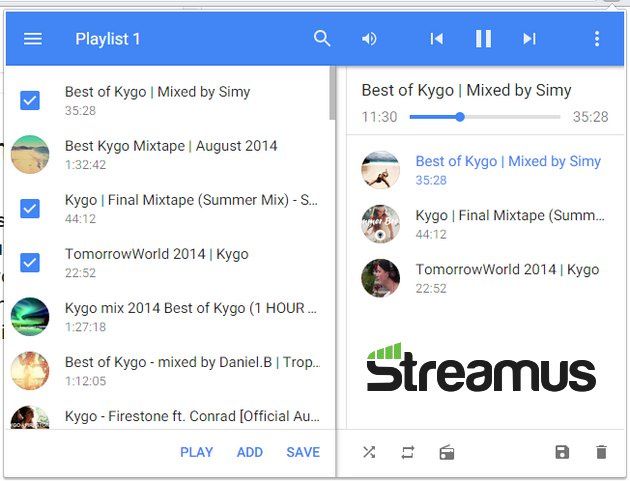Click the total time 35:28 beside slider
Image resolution: width=630 pixels, height=481 pixels.
(590, 117)
